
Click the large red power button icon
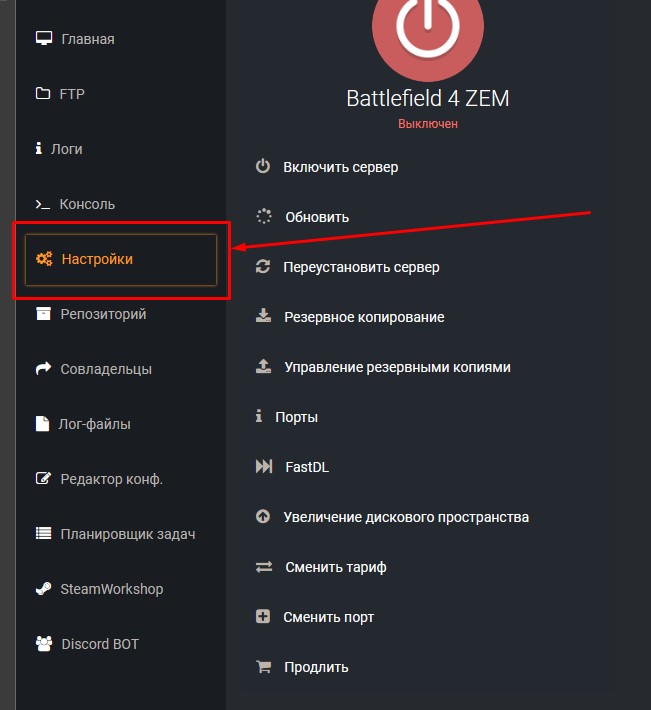click(427, 29)
